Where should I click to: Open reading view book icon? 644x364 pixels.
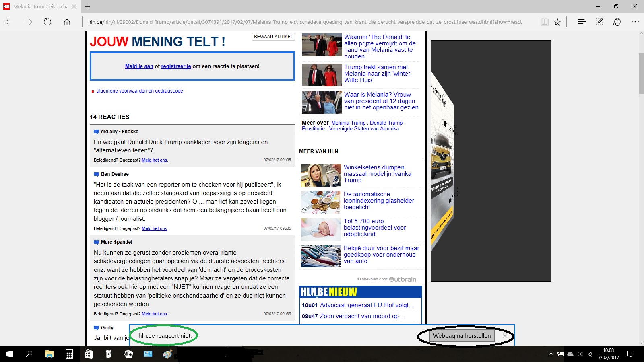point(545,22)
